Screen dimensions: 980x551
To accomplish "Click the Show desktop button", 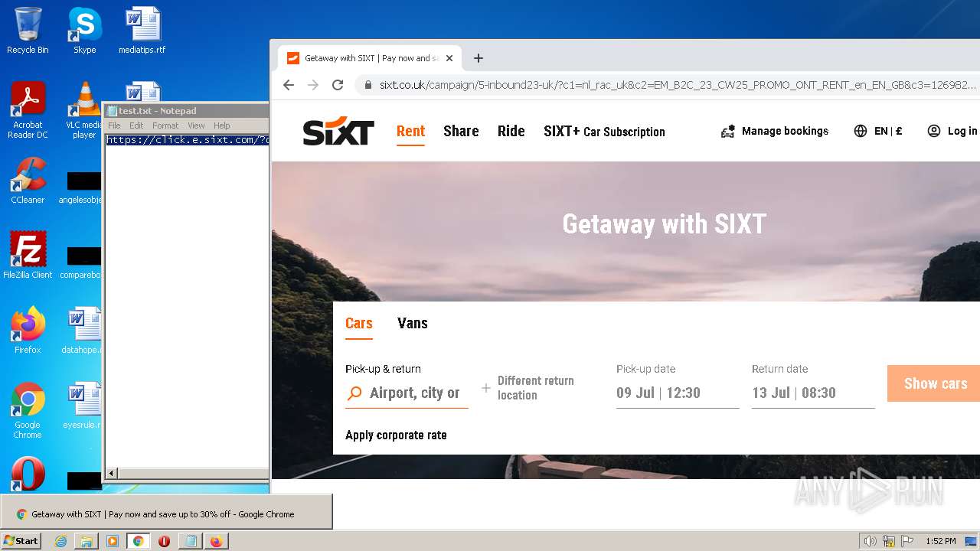I will pos(972,541).
